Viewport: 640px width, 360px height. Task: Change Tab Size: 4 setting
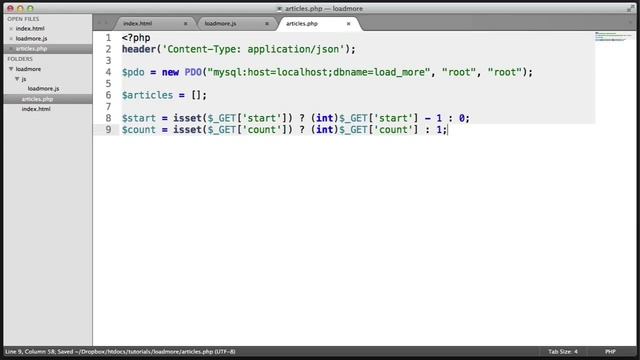point(563,351)
